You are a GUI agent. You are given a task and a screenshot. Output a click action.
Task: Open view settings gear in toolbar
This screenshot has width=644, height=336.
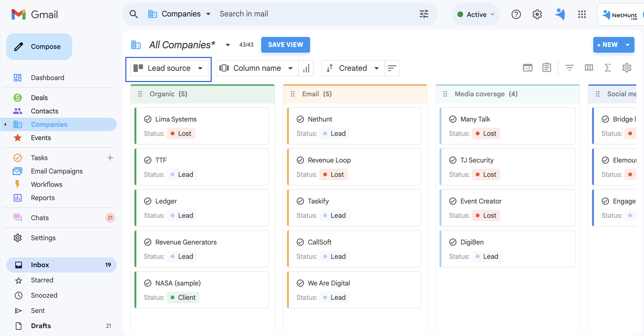[627, 68]
